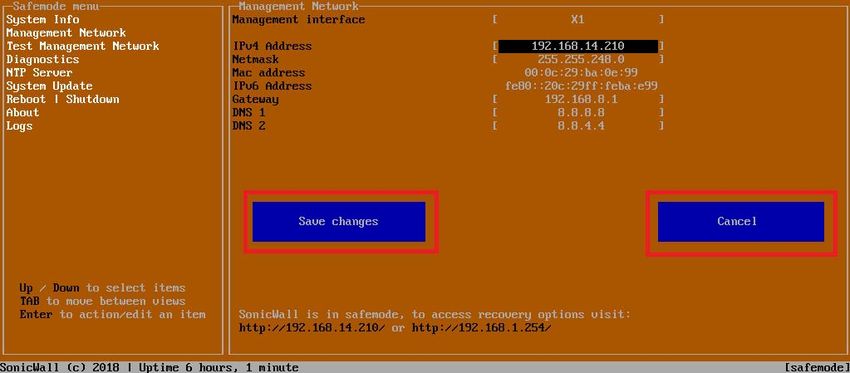Open System Info in safemode menu

click(x=43, y=20)
